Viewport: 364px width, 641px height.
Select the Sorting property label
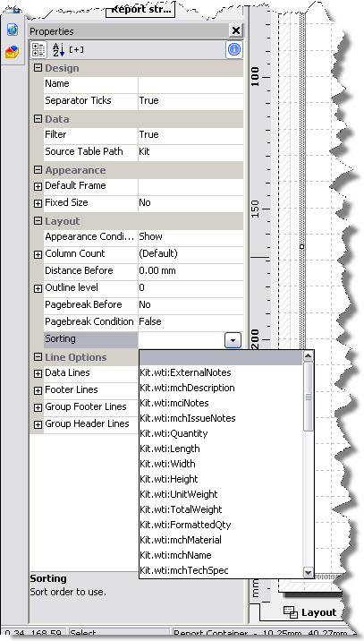[90, 339]
